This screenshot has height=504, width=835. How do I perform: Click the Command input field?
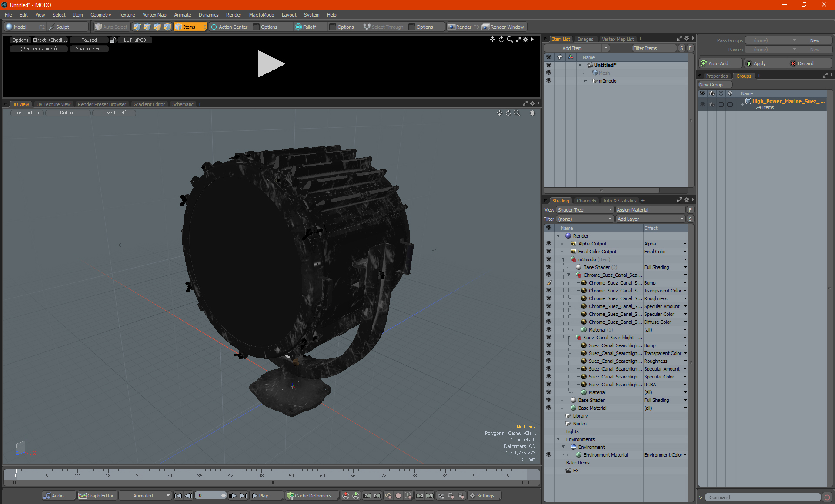click(x=762, y=497)
